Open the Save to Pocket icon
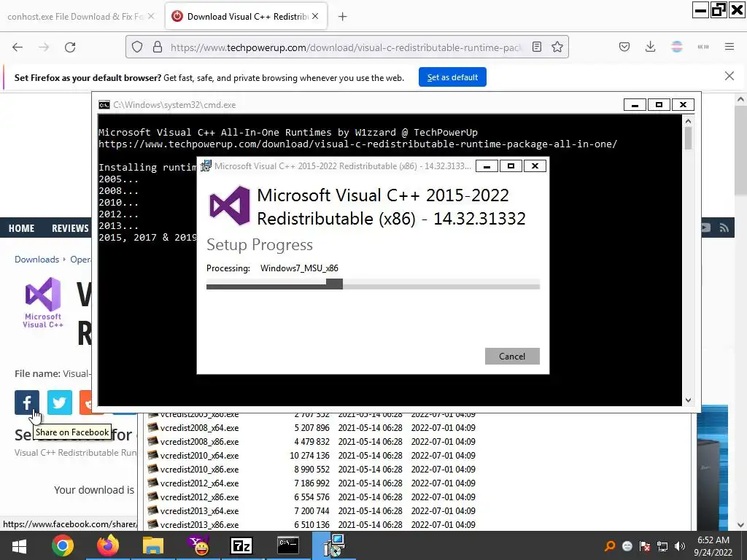Viewport: 747px width, 560px height. (624, 47)
